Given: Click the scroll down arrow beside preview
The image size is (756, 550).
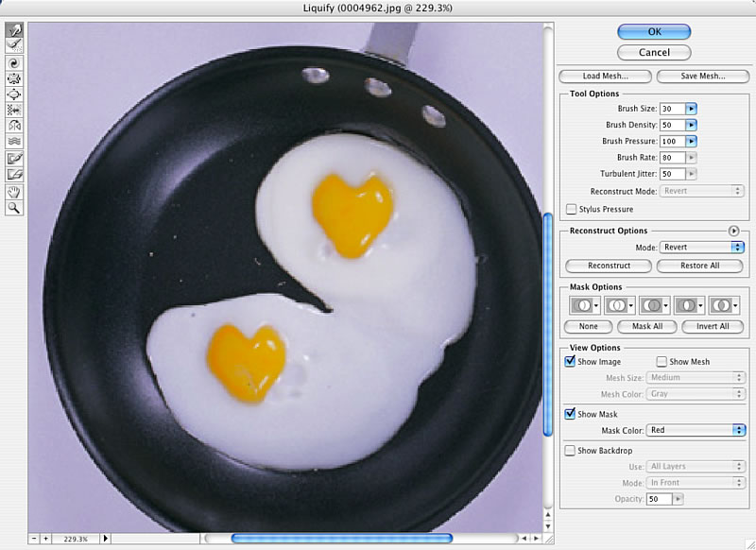Looking at the screenshot, I should (x=548, y=525).
